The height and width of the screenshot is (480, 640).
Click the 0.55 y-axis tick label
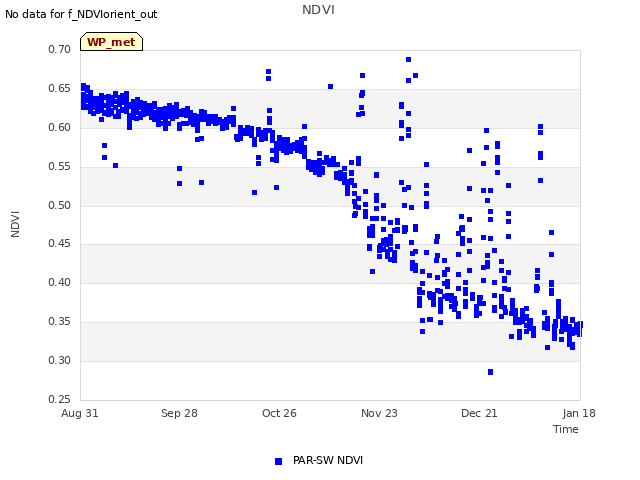[x=60, y=167]
